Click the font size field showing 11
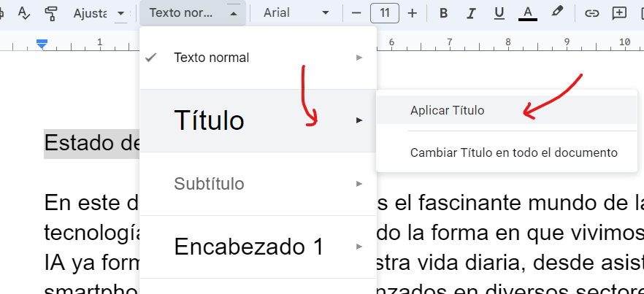Image resolution: width=644 pixels, height=294 pixels. pyautogui.click(x=384, y=13)
